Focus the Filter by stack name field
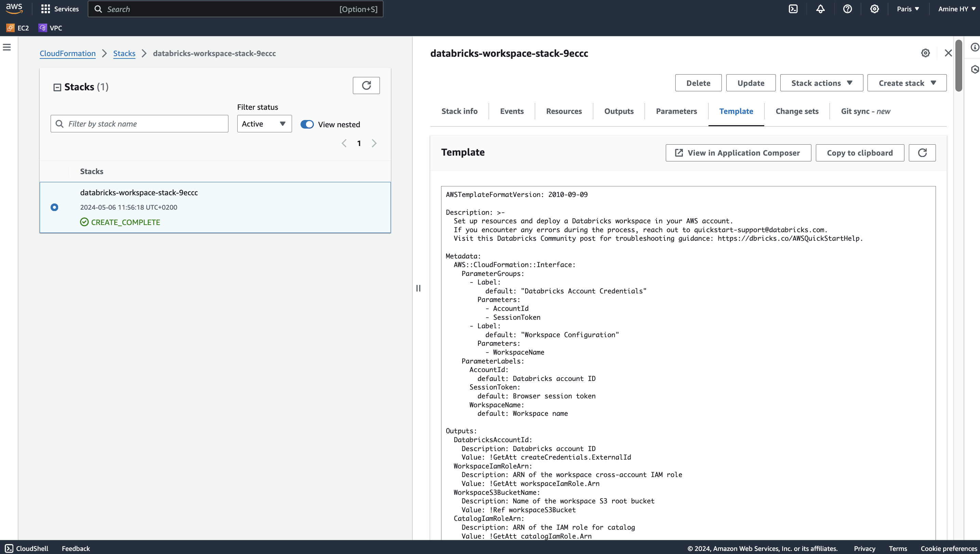This screenshot has width=980, height=554. click(x=139, y=124)
